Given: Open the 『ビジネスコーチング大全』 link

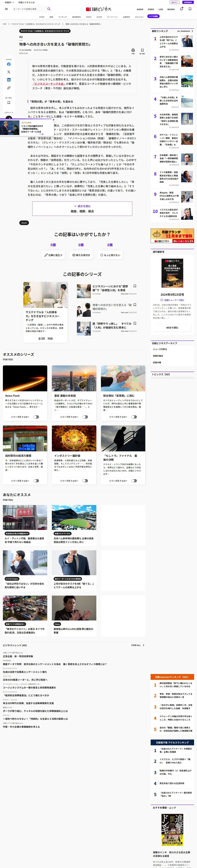Looking at the screenshot, I should 49,84.
